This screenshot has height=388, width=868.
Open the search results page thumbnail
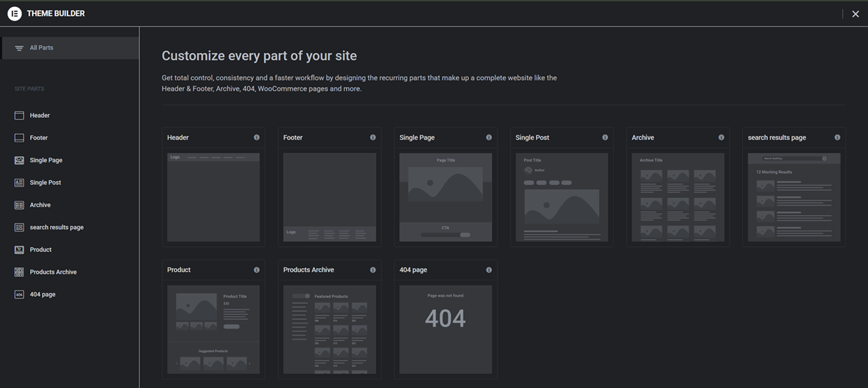[x=794, y=197]
